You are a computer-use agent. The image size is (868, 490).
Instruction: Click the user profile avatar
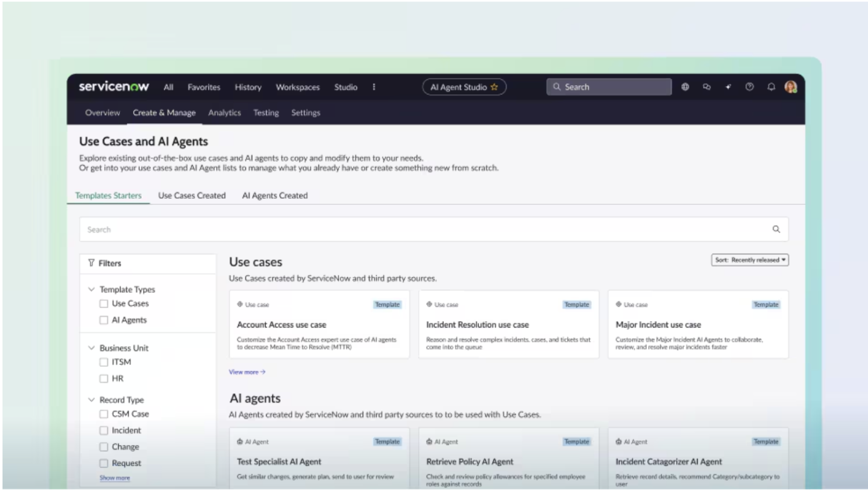791,87
